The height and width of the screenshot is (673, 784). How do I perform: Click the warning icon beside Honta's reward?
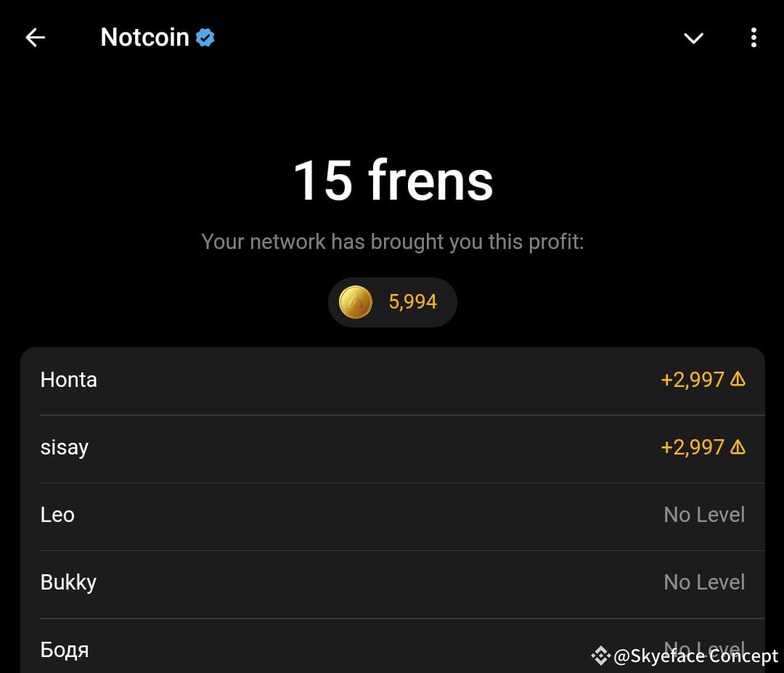[738, 379]
